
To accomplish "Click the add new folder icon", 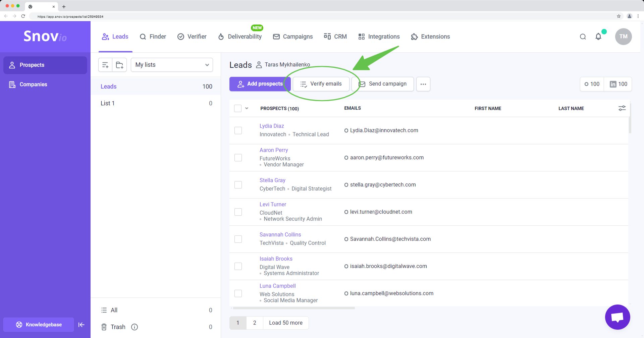I will (119, 65).
